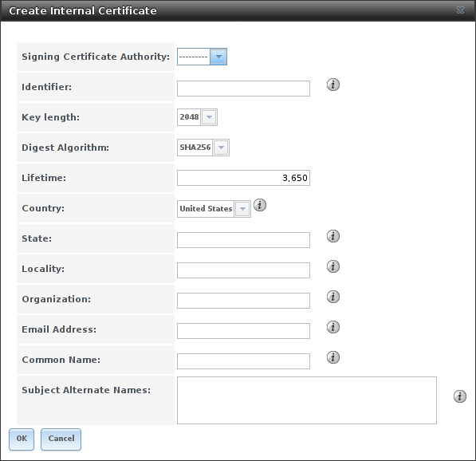Click the United States country value
476x461 pixels.
coord(206,209)
